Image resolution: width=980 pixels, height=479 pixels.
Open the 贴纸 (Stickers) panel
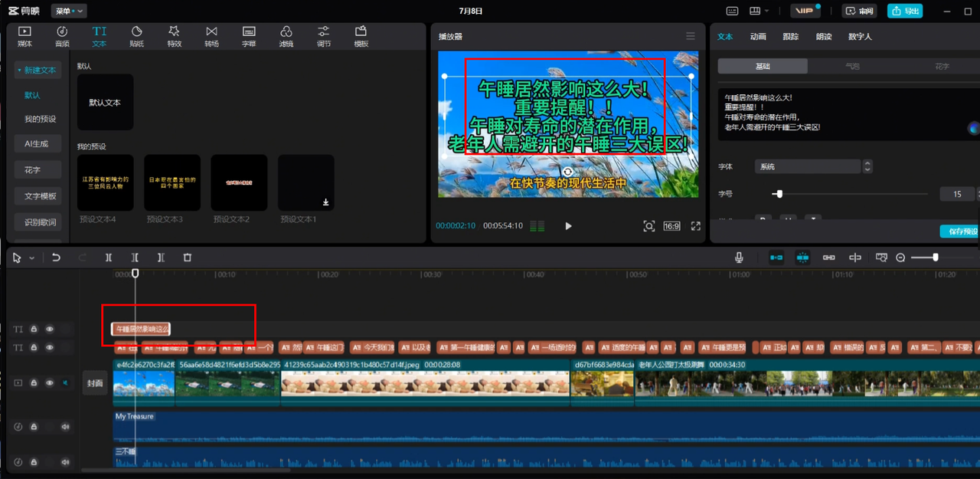[x=136, y=36]
